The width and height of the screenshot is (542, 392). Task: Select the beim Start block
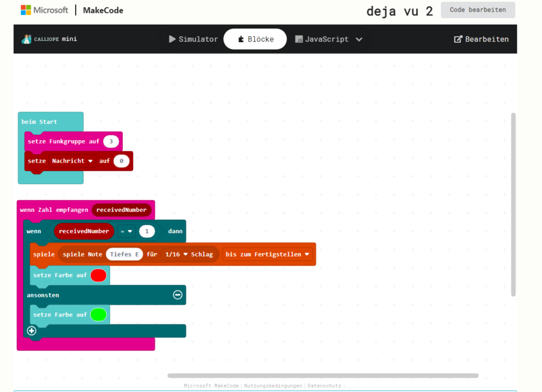tap(39, 122)
